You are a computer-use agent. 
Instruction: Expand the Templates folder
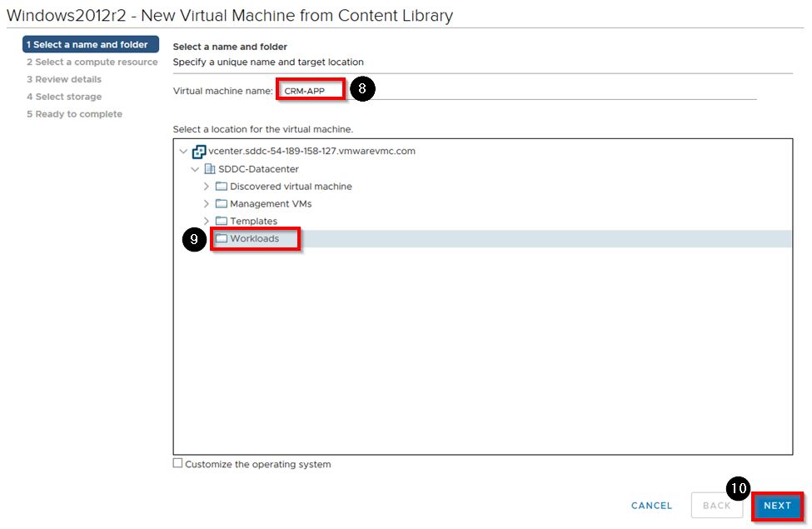point(207,222)
